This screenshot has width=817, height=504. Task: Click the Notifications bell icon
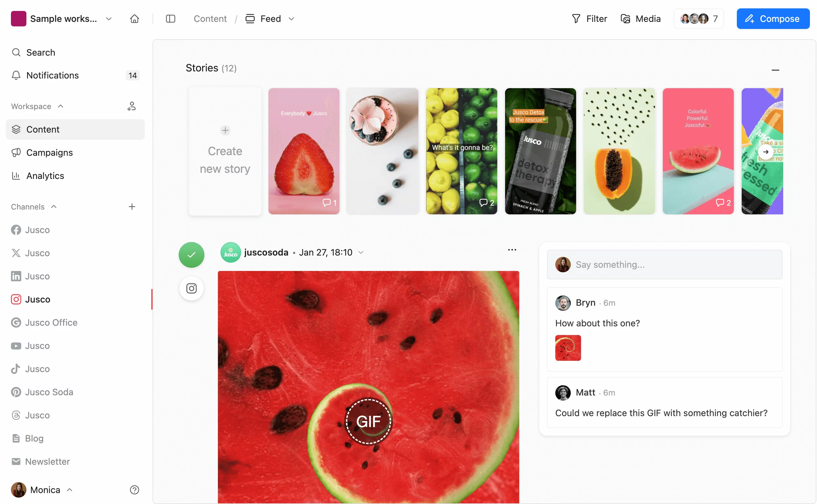pos(16,75)
